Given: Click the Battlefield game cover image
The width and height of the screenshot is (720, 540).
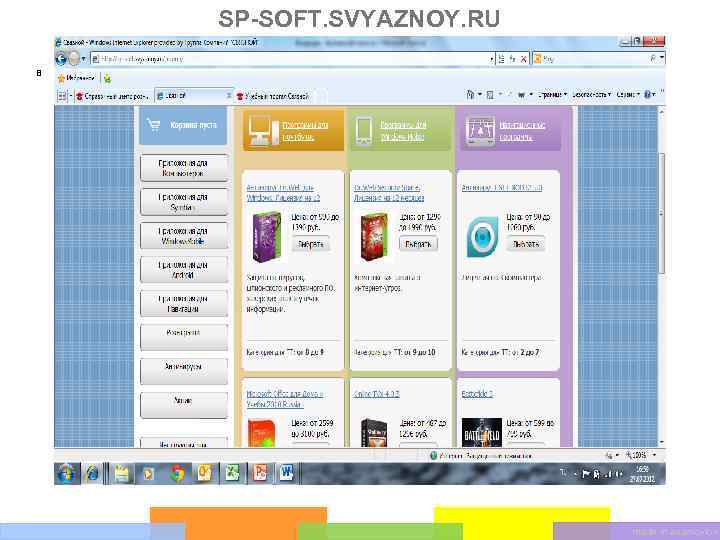Looking at the screenshot, I should point(481,432).
